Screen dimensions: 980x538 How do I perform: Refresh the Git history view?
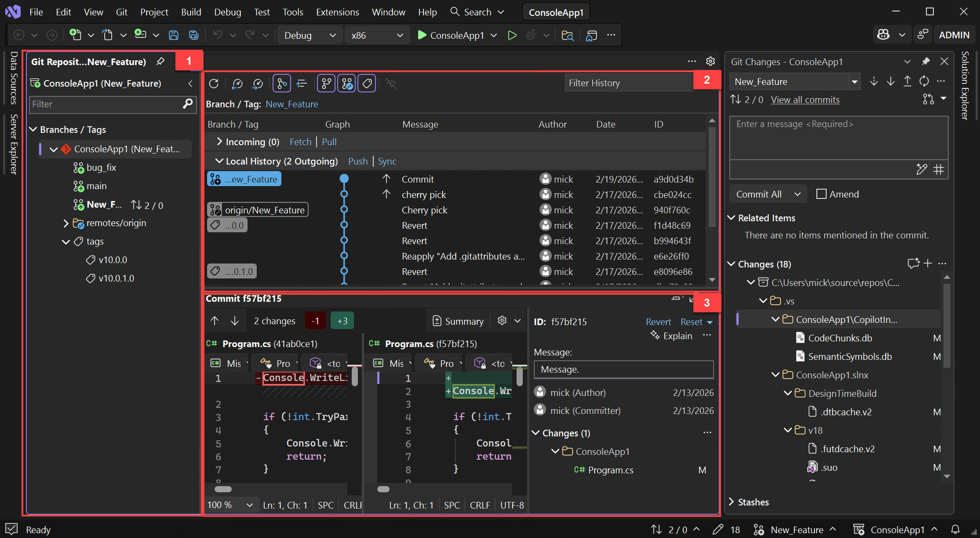[x=214, y=84]
